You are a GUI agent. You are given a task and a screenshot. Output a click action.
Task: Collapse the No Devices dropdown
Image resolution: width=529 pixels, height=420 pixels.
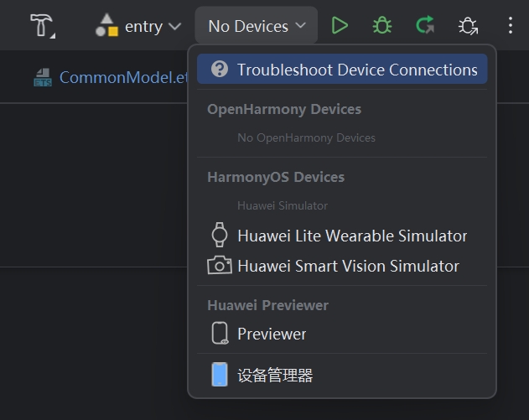click(257, 26)
